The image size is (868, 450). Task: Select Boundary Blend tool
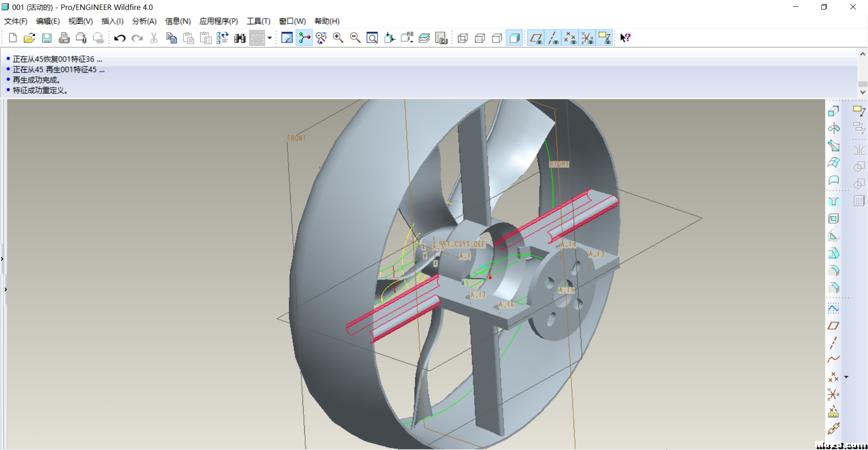[834, 163]
